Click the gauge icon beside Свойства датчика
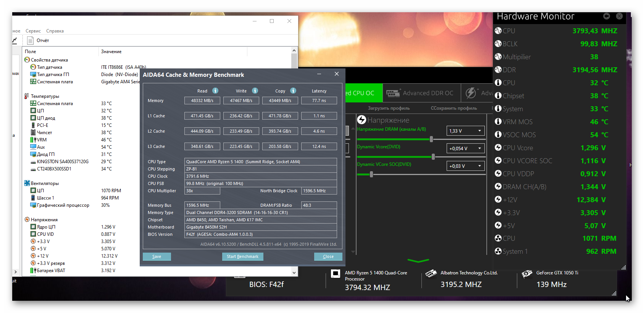This screenshot has width=644, height=313. (x=27, y=60)
